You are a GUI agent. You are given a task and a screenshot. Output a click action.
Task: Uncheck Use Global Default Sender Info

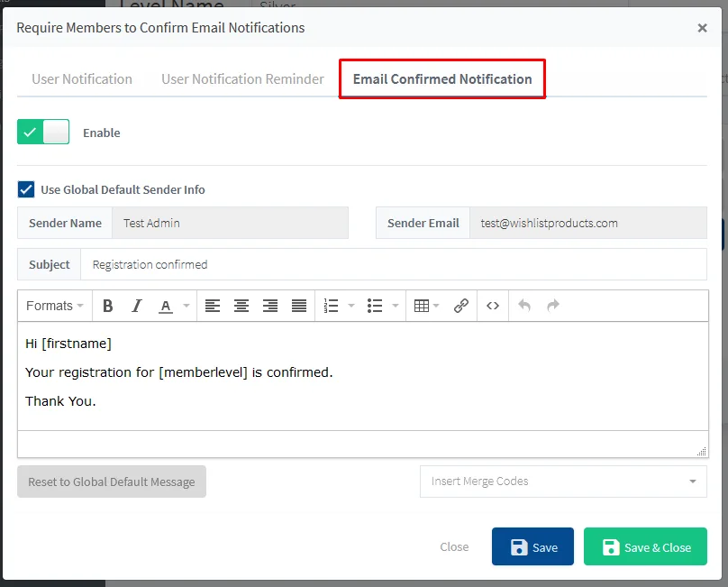point(26,189)
